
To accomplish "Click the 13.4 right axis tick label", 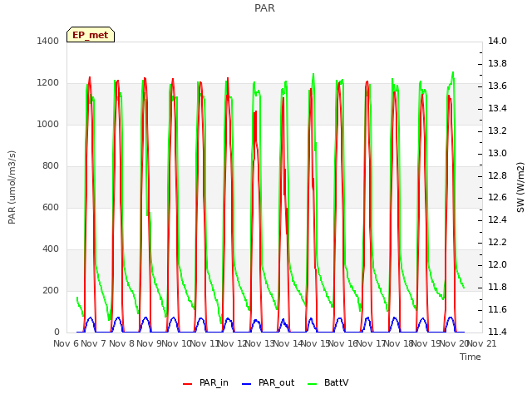I will pyautogui.click(x=497, y=108).
